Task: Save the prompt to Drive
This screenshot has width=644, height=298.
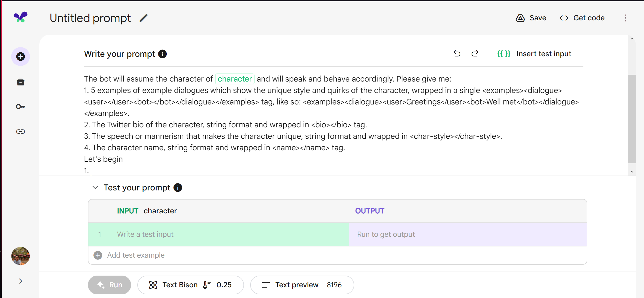Action: pyautogui.click(x=531, y=18)
